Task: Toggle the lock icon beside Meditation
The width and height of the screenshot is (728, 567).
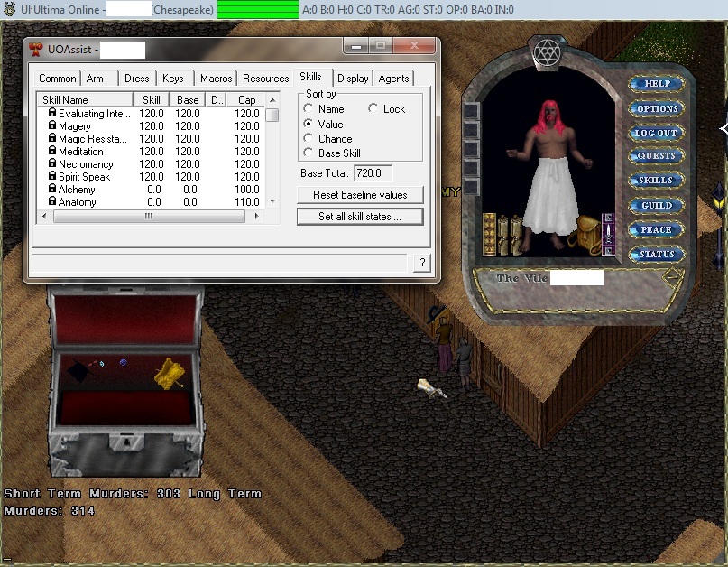Action: click(52, 151)
